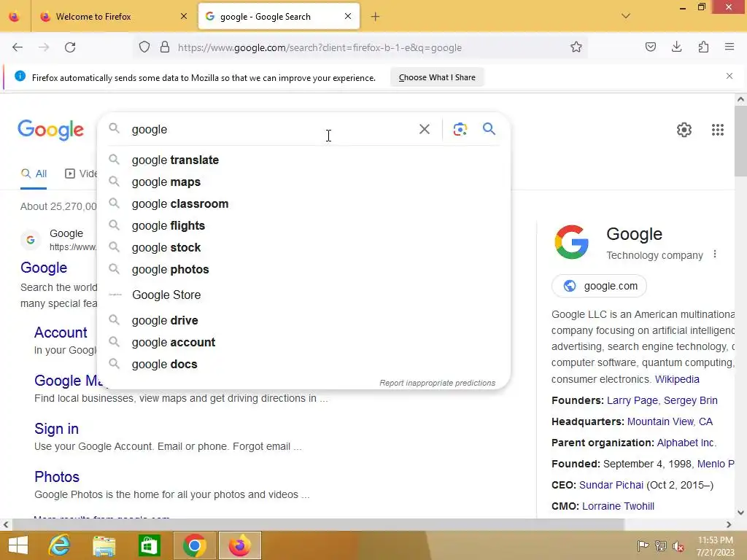
Task: Open the taskbar clock showing 11:53 PM
Action: point(715,546)
